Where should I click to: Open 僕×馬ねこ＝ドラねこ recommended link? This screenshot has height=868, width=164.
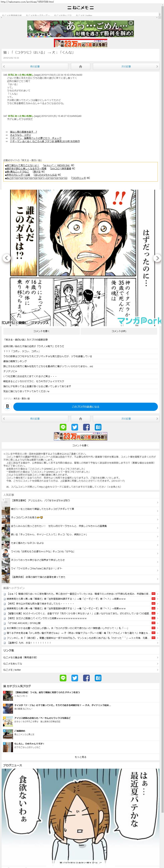click(17, 171)
